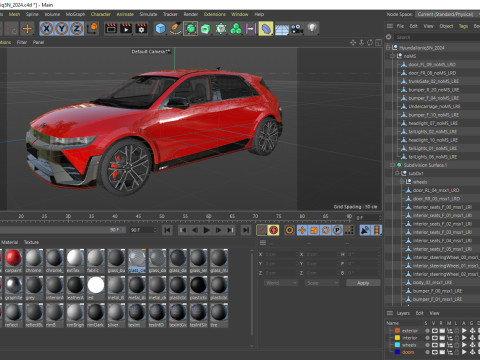
Task: Click the Render View clapperboard icon
Action: pyautogui.click(x=111, y=29)
